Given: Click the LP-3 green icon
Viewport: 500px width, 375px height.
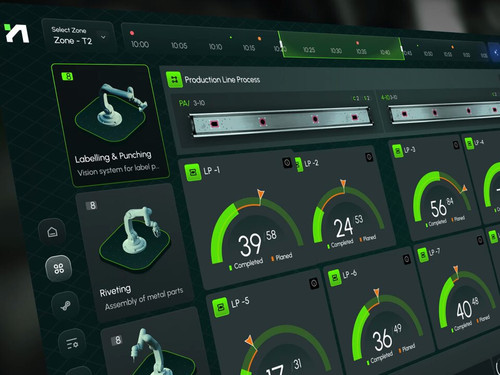Looking at the screenshot, I should click(397, 151).
